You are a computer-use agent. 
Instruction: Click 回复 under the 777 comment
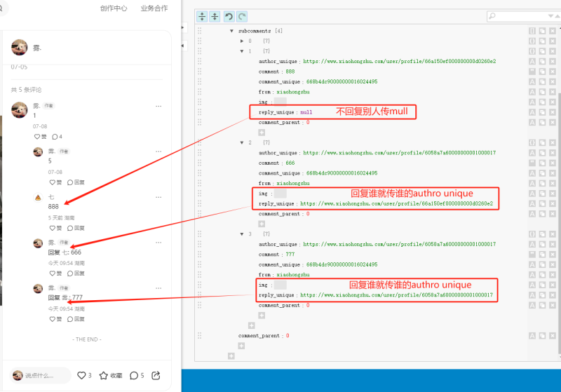coord(76,318)
